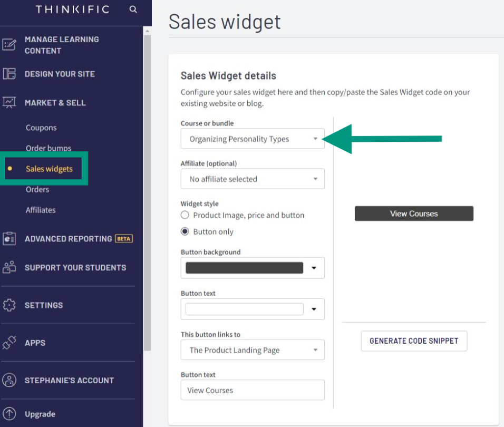The image size is (504, 427).
Task: Expand the Affiliate (optional) dropdown
Action: 253,179
